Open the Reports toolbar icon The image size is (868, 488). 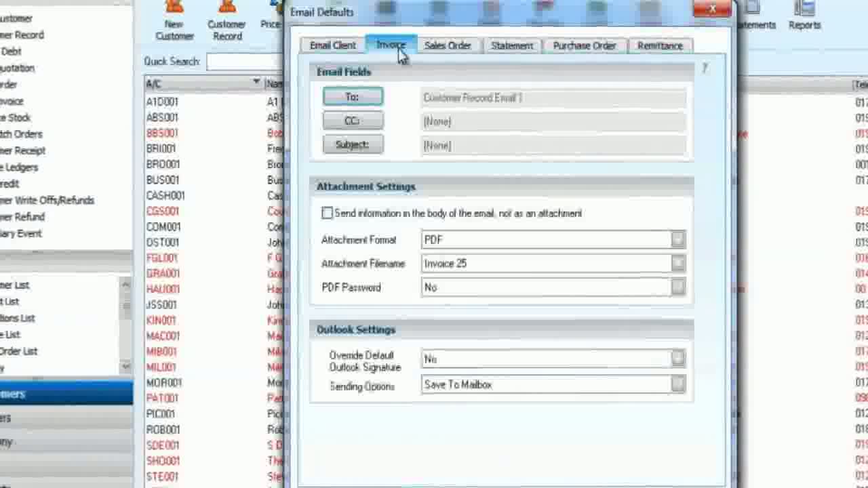[804, 16]
